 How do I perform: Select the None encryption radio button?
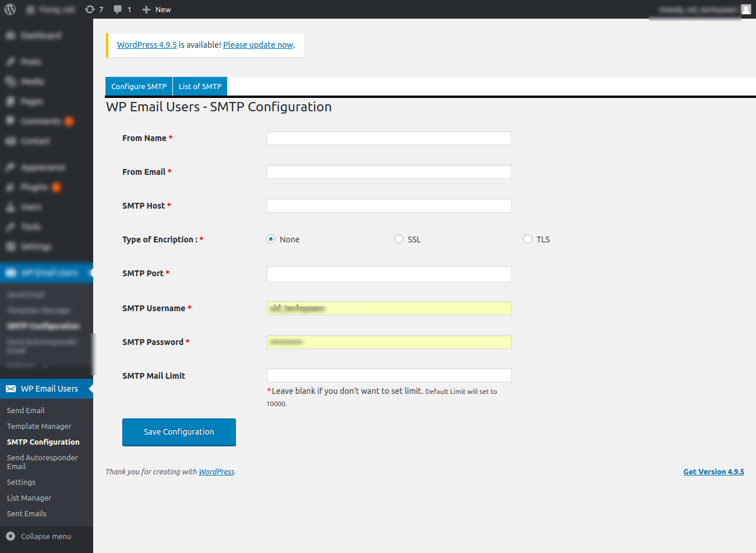pyautogui.click(x=271, y=239)
